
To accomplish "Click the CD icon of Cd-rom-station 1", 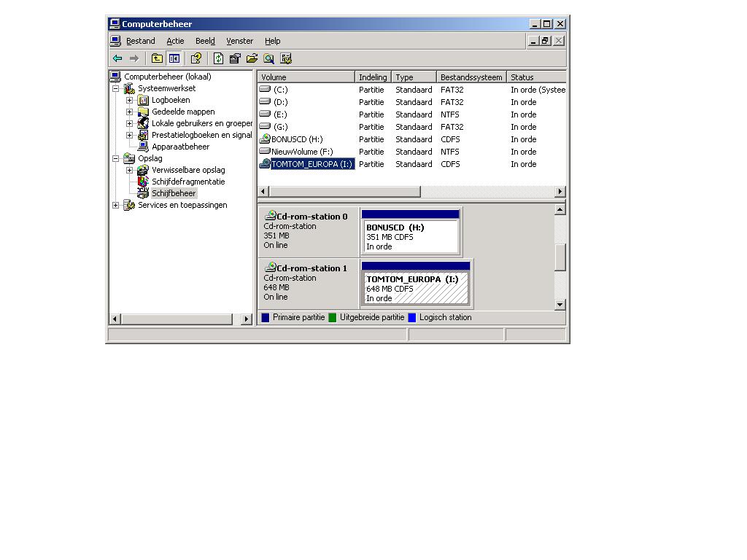I will pyautogui.click(x=271, y=267).
